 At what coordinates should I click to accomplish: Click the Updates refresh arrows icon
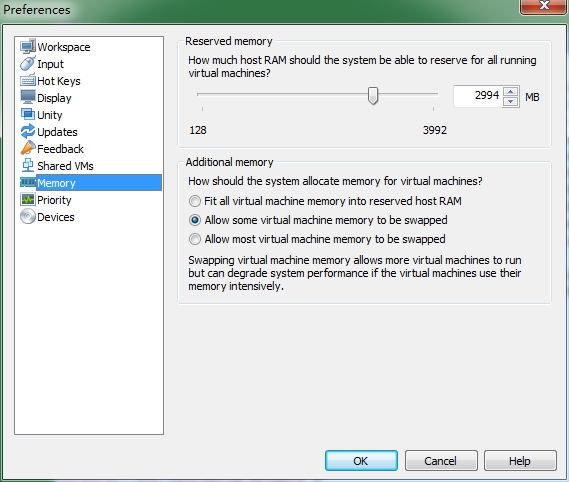click(28, 131)
